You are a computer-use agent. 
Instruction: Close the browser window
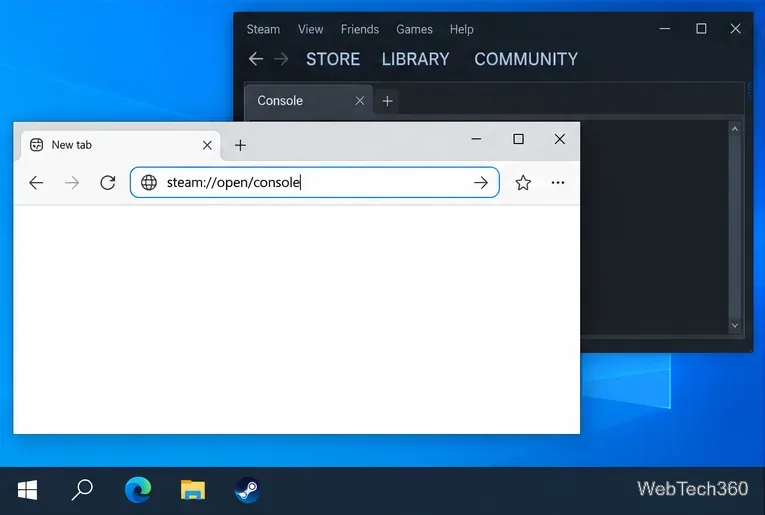pos(560,139)
